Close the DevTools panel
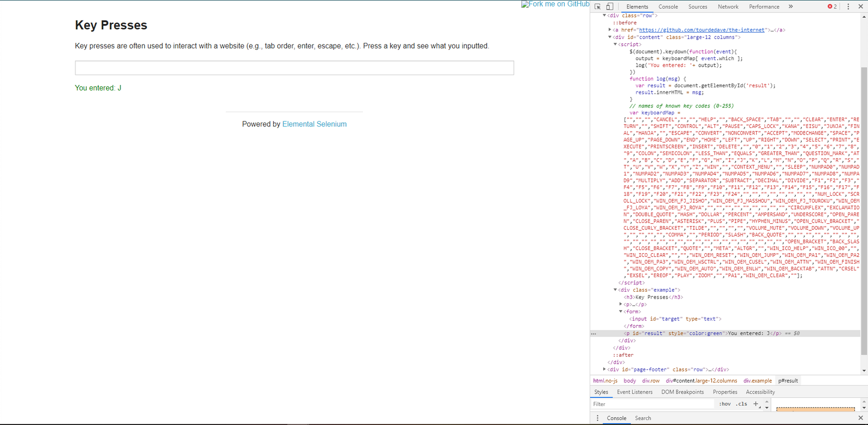The width and height of the screenshot is (868, 425). pos(860,7)
